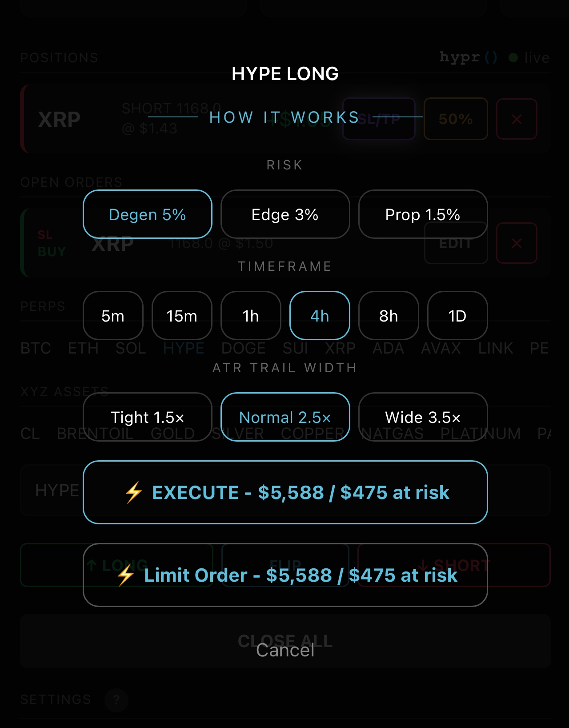Viewport: 569px width, 728px height.
Task: Open the HOW IT WORKS link
Action: (x=284, y=117)
